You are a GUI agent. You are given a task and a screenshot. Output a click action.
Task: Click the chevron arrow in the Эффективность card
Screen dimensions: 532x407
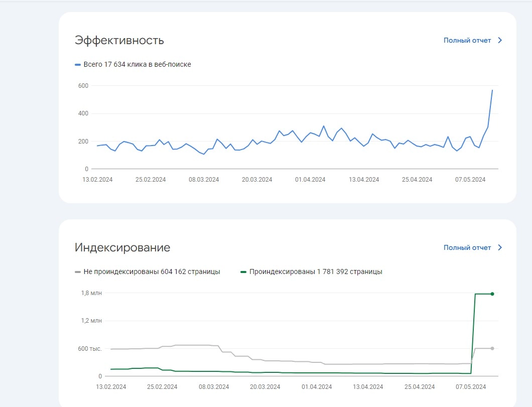coord(500,40)
